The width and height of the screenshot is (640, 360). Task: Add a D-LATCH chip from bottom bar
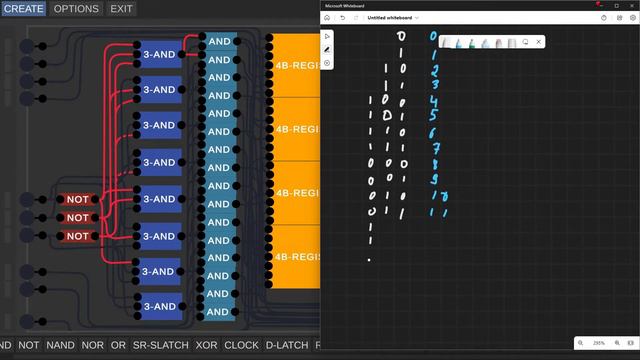[287, 345]
